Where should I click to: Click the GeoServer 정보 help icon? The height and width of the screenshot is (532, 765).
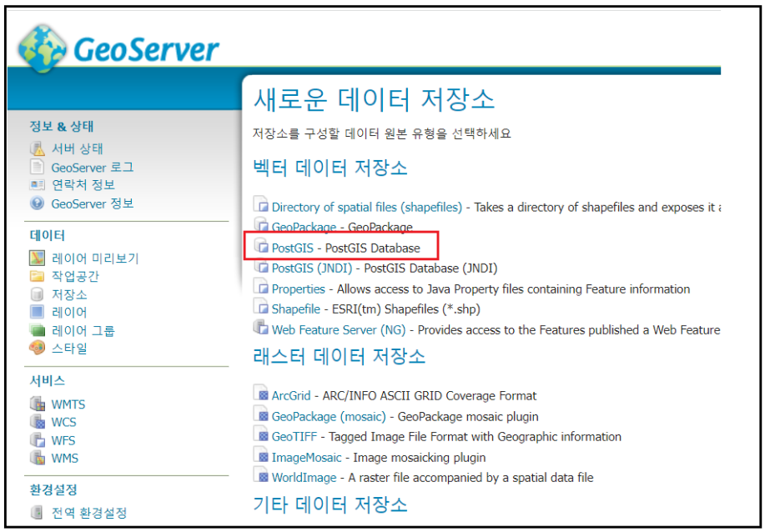pos(37,203)
